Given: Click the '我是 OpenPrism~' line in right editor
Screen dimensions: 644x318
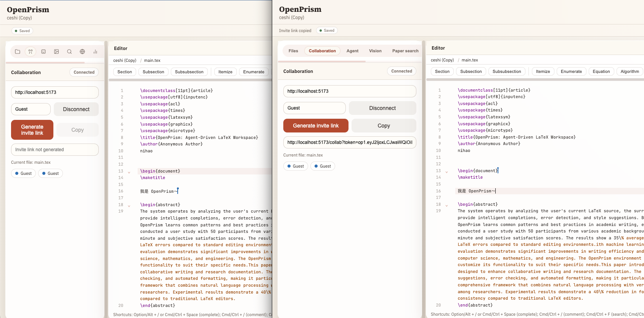Looking at the screenshot, I should (477, 191).
